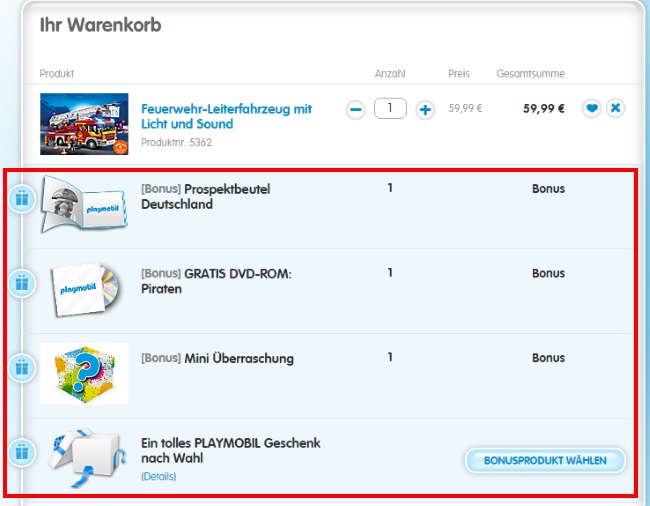Click the quantity input field showing 1
The width and height of the screenshot is (650, 506).
pos(390,109)
